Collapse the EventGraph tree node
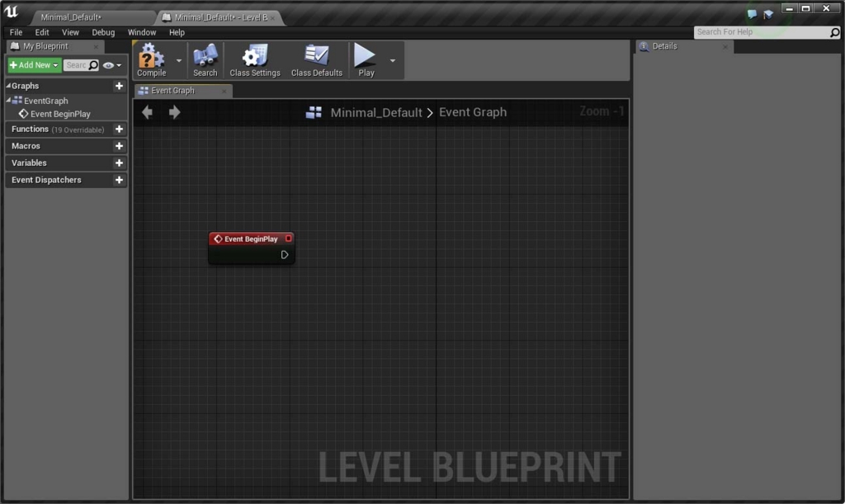This screenshot has height=504, width=845. [x=8, y=100]
